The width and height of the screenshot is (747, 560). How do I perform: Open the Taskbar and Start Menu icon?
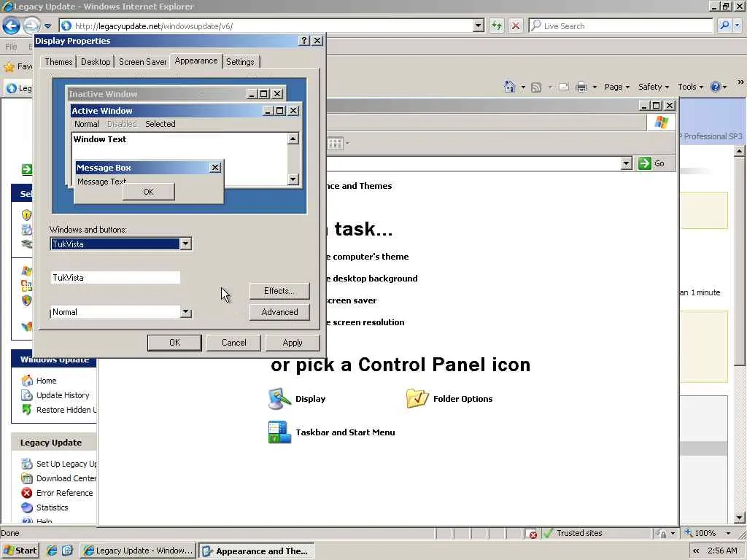[x=279, y=432]
